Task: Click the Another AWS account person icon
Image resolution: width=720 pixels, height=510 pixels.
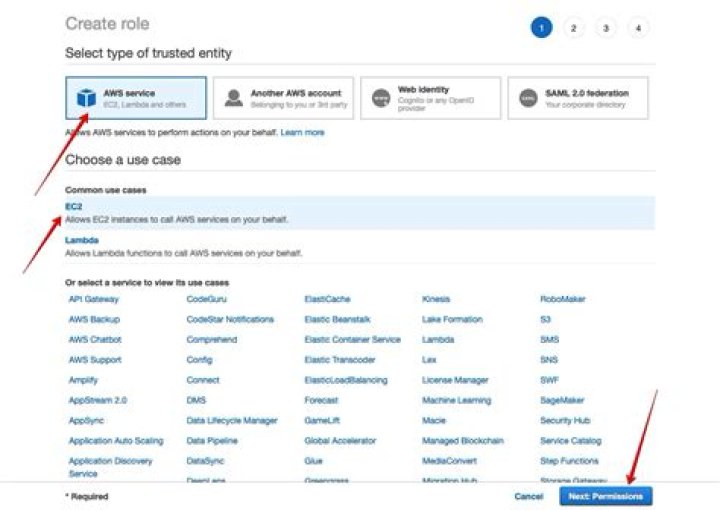Action: coord(233,98)
